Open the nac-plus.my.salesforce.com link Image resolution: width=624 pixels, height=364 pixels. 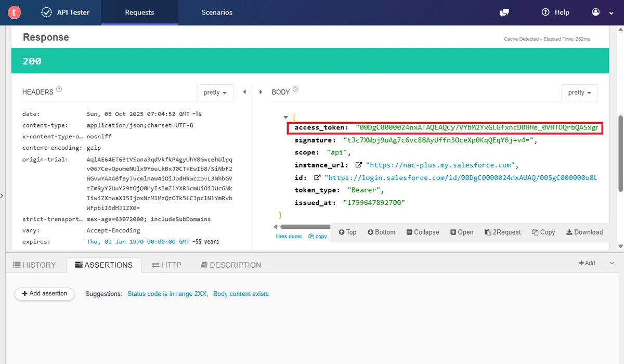[440, 165]
